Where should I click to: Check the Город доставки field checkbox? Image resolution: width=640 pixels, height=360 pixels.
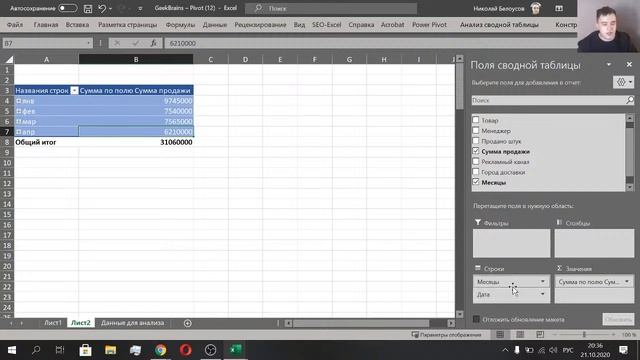(476, 172)
